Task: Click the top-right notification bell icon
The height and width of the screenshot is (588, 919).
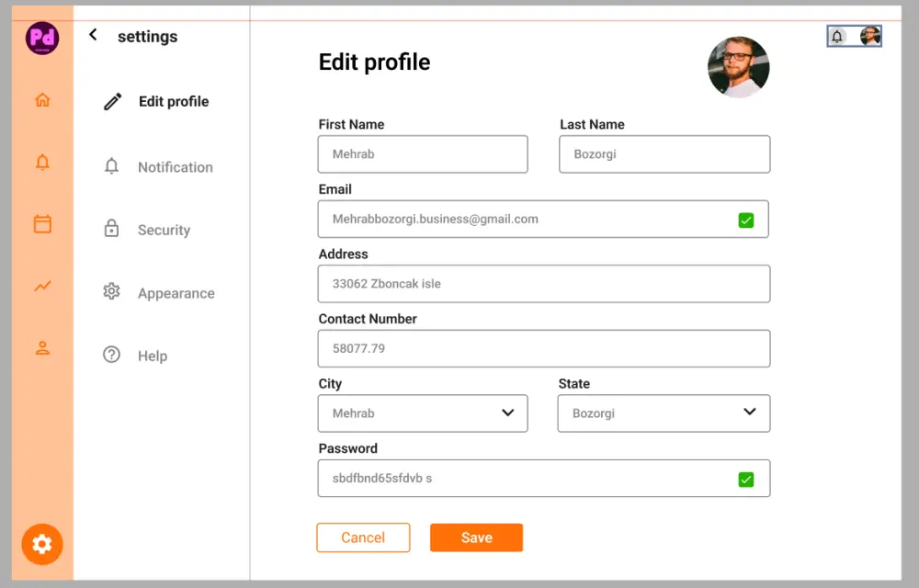Action: (x=837, y=37)
